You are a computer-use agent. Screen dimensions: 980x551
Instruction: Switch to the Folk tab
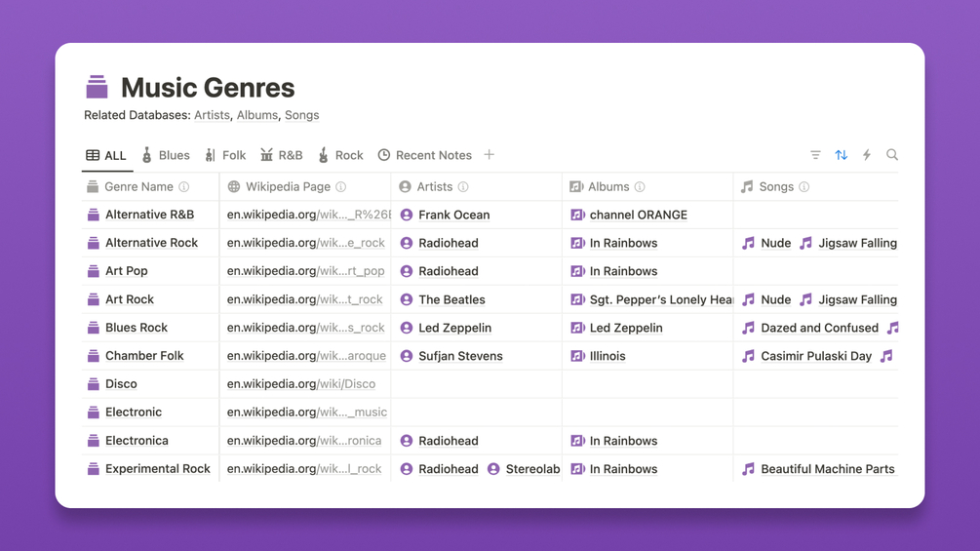pos(225,155)
